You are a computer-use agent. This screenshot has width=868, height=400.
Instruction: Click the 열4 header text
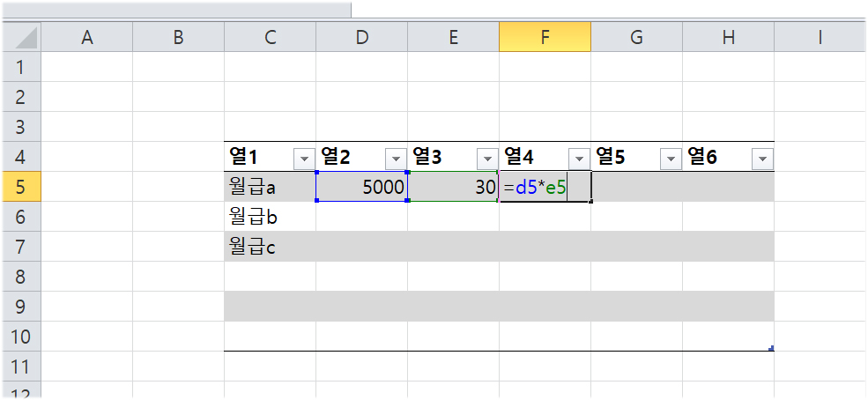pyautogui.click(x=519, y=158)
